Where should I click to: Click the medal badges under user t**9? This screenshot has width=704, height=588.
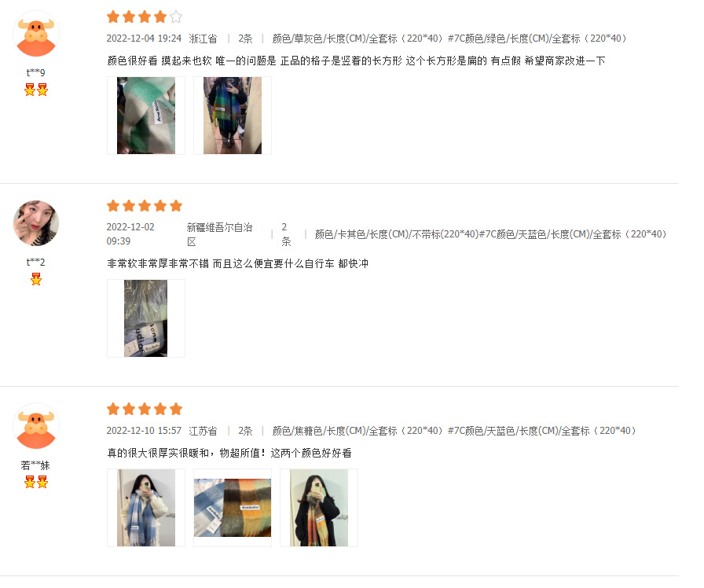(x=36, y=90)
